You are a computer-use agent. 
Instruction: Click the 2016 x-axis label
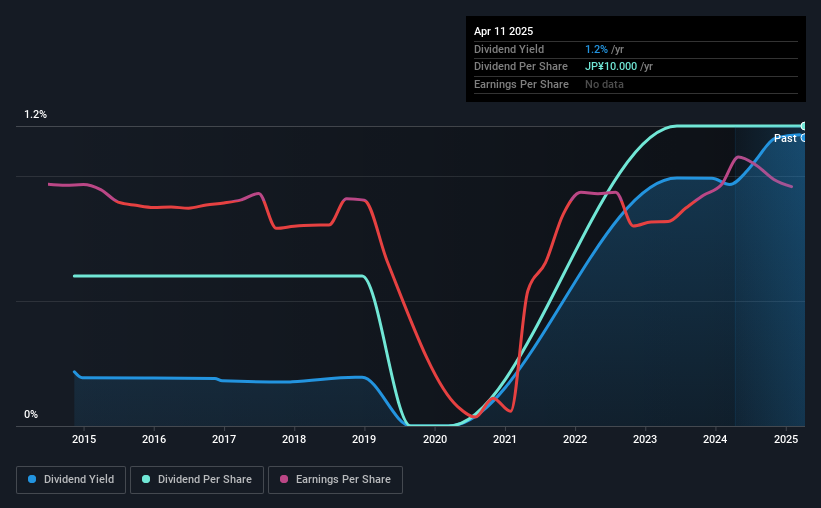pos(154,439)
